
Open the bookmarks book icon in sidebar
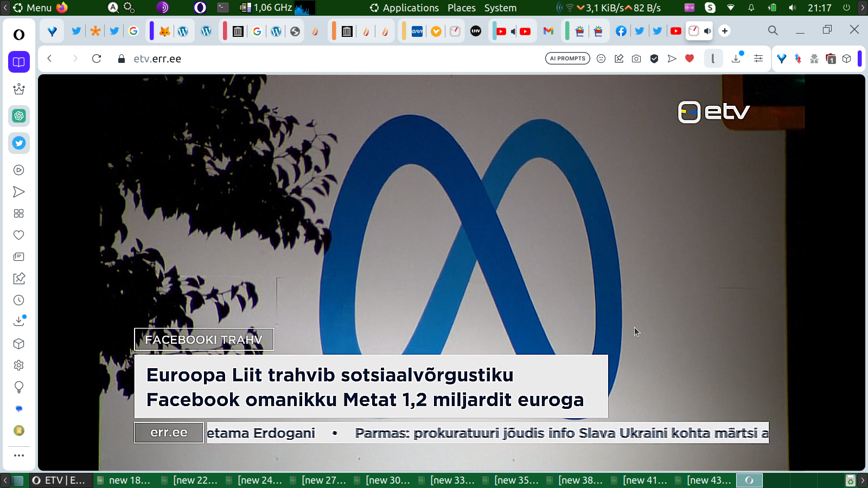point(19,62)
